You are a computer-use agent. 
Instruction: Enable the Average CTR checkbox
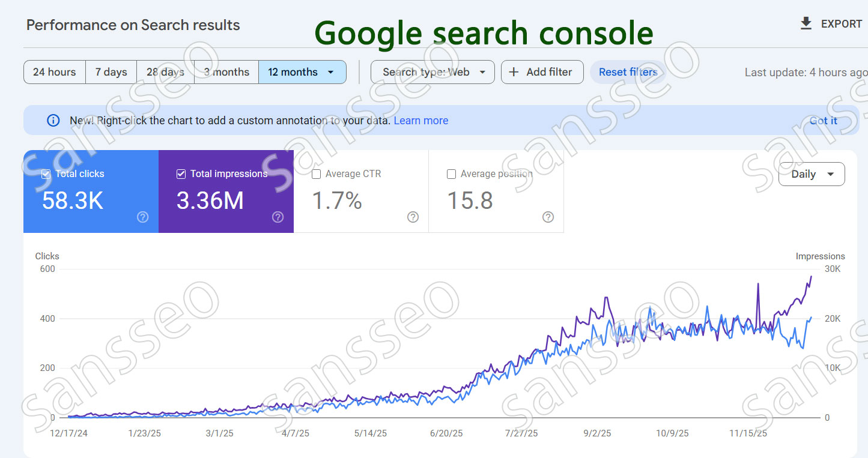(316, 174)
